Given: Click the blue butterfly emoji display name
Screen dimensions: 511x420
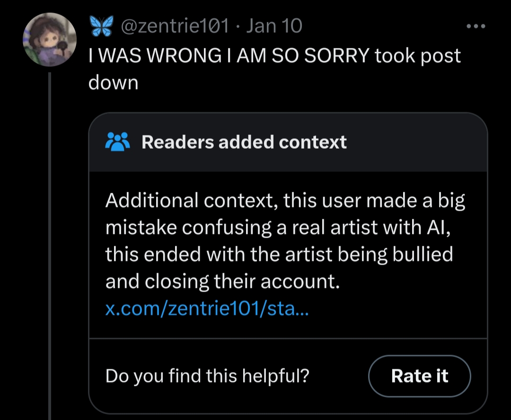Looking at the screenshot, I should coord(102,26).
